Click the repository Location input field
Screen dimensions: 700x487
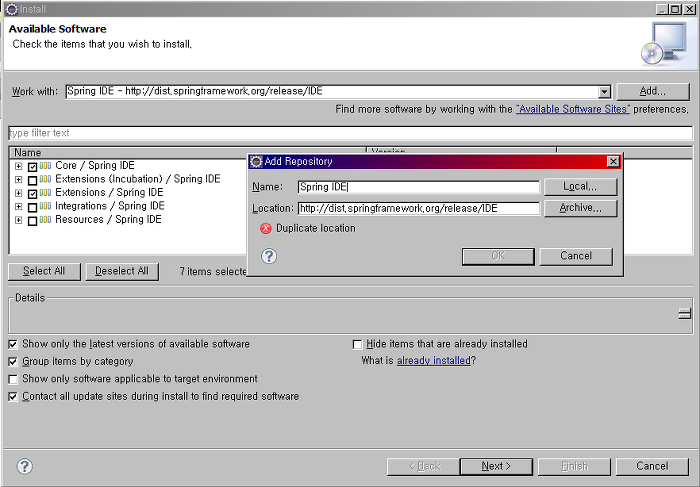click(418, 208)
